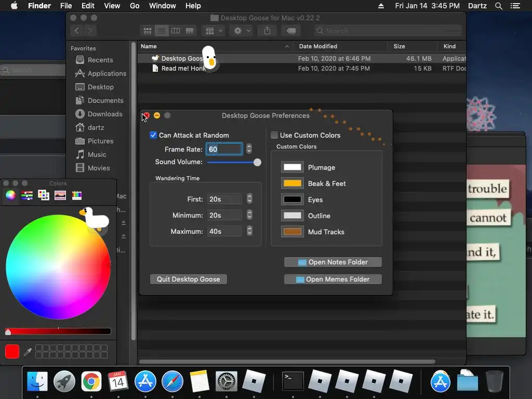This screenshot has height=399, width=532.
Task: Switch Finder to list view
Action: [x=162, y=31]
